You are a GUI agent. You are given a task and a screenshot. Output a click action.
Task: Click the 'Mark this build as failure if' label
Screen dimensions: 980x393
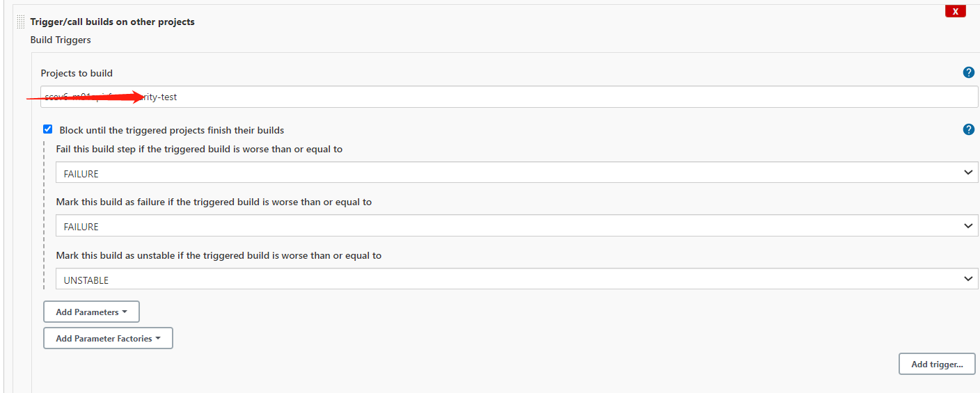click(x=214, y=202)
